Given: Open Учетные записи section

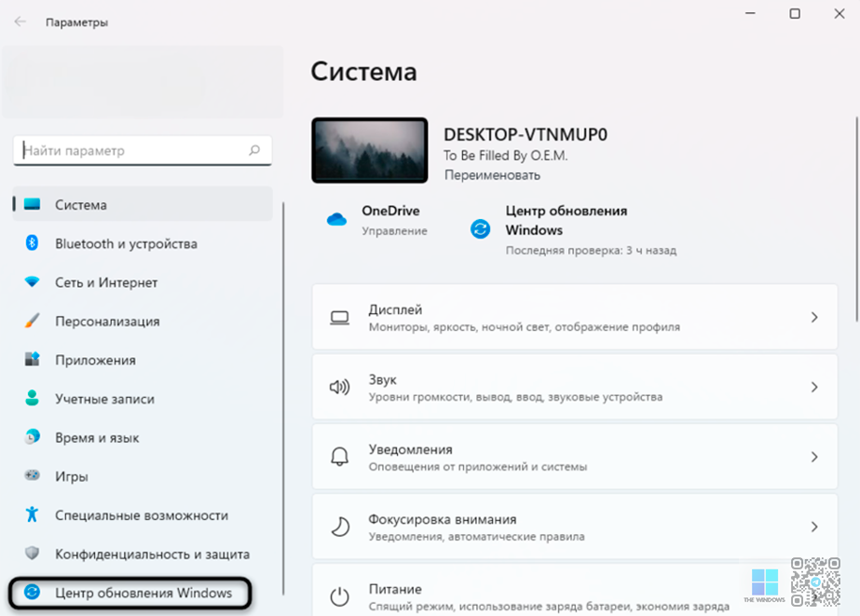Looking at the screenshot, I should tap(143, 399).
